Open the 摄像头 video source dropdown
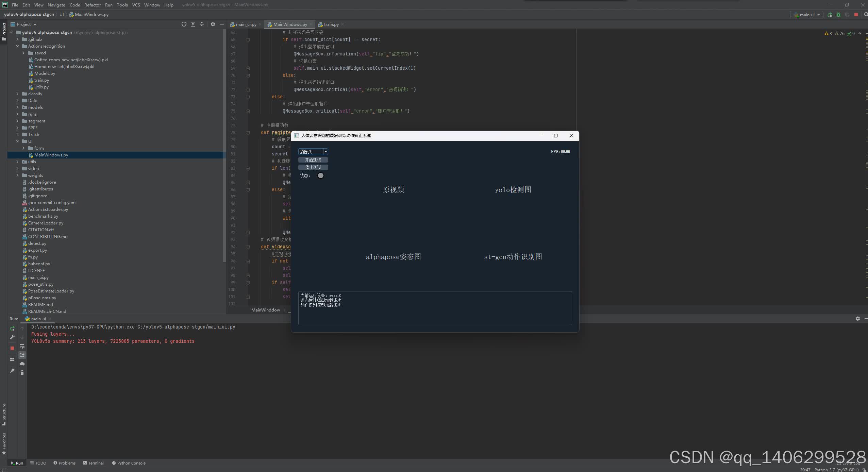The image size is (868, 472). click(x=325, y=152)
